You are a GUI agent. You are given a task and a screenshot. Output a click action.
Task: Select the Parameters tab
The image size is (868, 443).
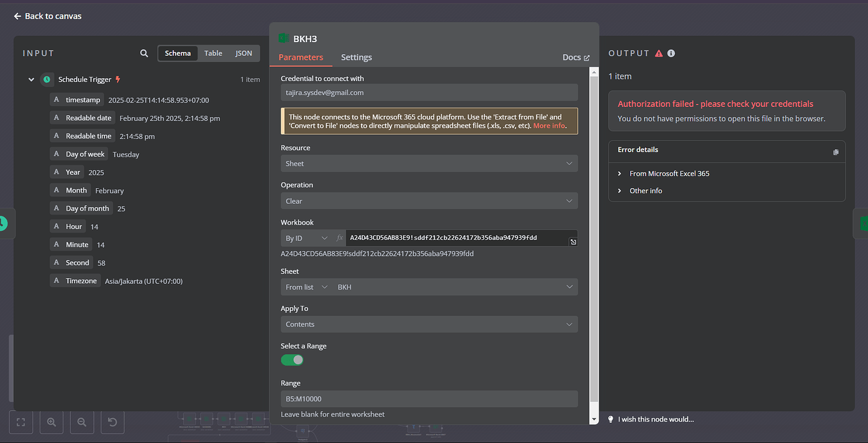[x=301, y=57]
